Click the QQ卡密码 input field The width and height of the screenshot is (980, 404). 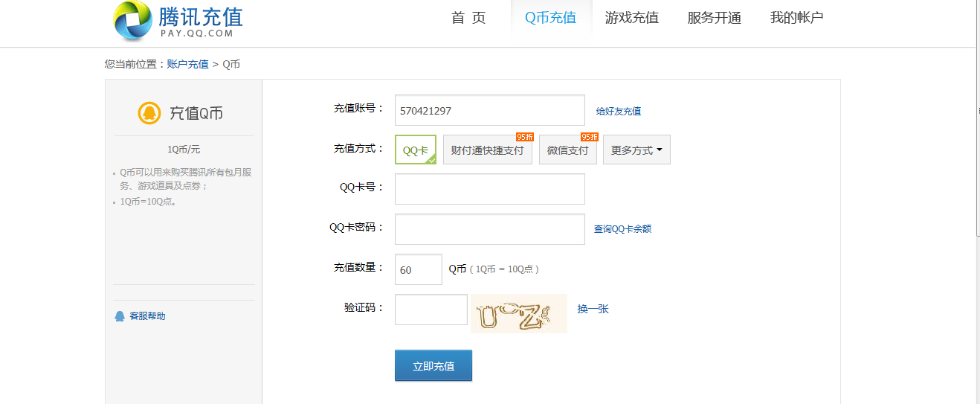[x=490, y=229]
